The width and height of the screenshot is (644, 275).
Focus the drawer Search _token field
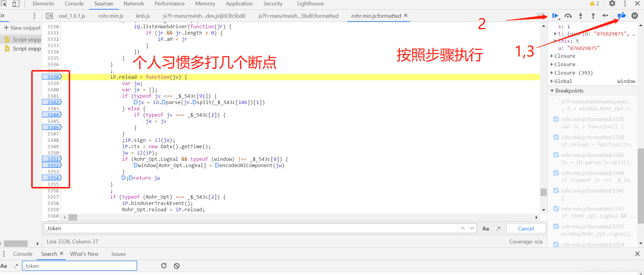pyautogui.click(x=80, y=266)
